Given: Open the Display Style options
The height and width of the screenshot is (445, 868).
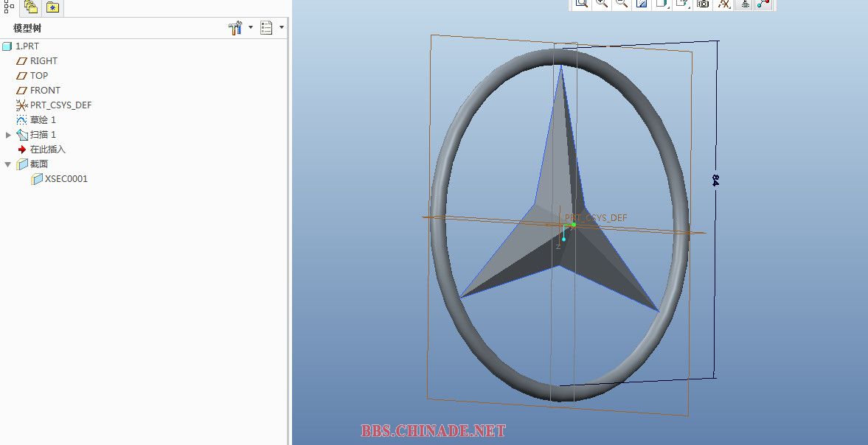Looking at the screenshot, I should pyautogui.click(x=662, y=4).
